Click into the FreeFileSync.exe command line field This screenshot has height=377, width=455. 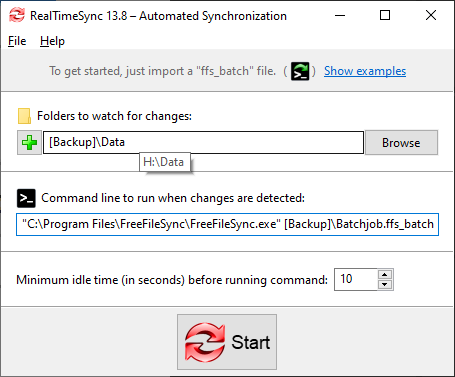click(x=227, y=224)
